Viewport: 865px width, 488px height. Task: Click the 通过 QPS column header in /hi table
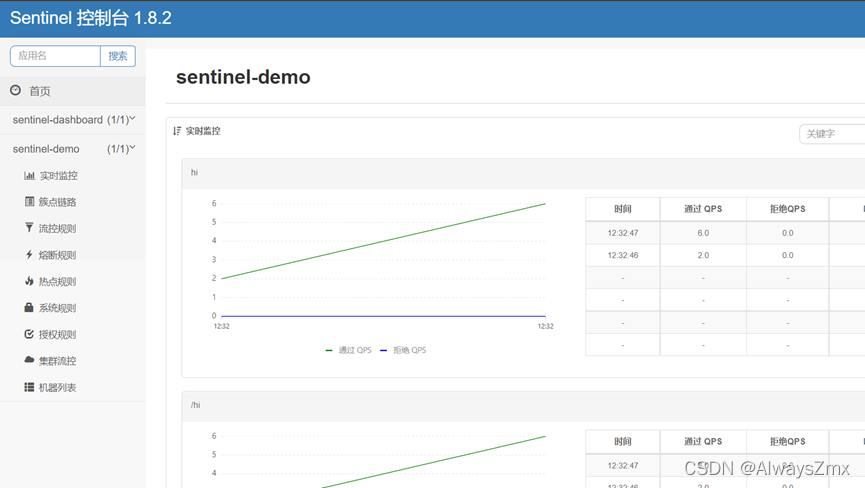(x=703, y=442)
